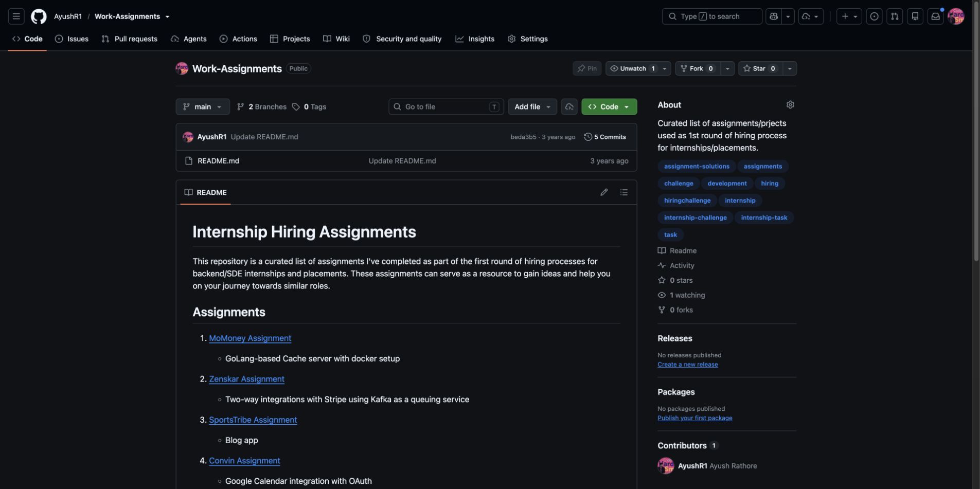Open AyushR1 owner link in breadcrumb
The width and height of the screenshot is (980, 489).
tap(68, 16)
